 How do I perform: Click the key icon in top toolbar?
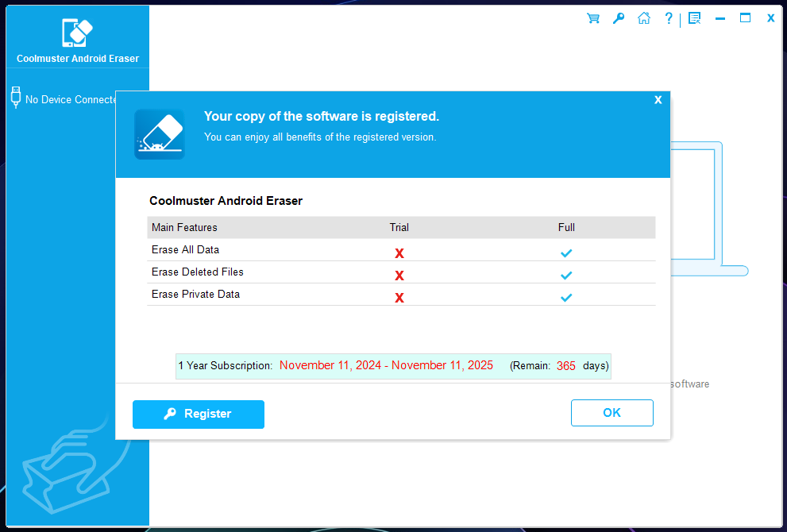(x=618, y=18)
